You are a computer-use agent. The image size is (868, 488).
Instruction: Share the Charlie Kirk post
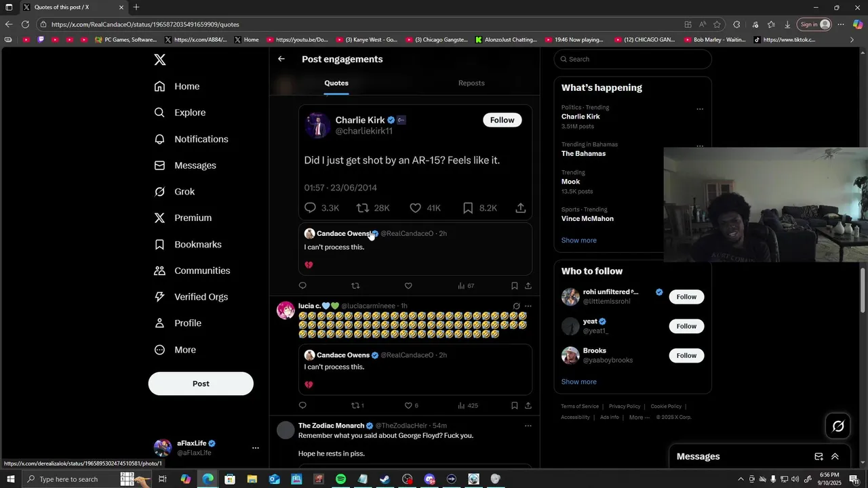[x=521, y=208]
